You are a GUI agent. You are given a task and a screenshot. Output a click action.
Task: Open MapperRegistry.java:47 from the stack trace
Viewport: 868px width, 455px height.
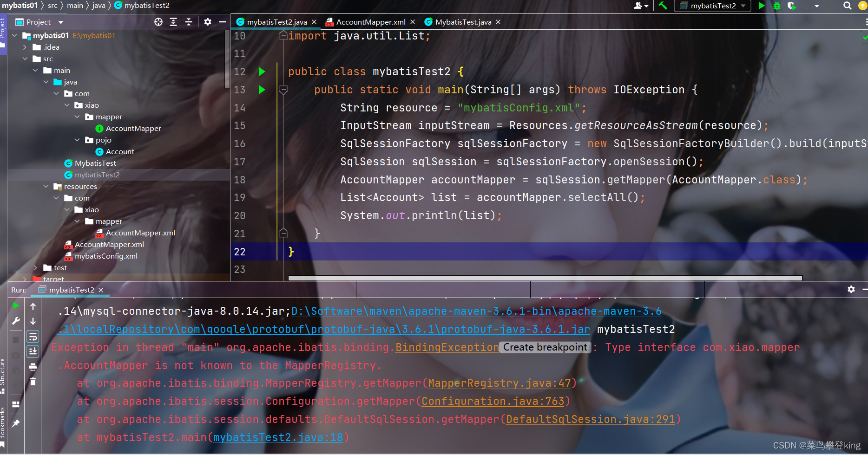pos(500,383)
